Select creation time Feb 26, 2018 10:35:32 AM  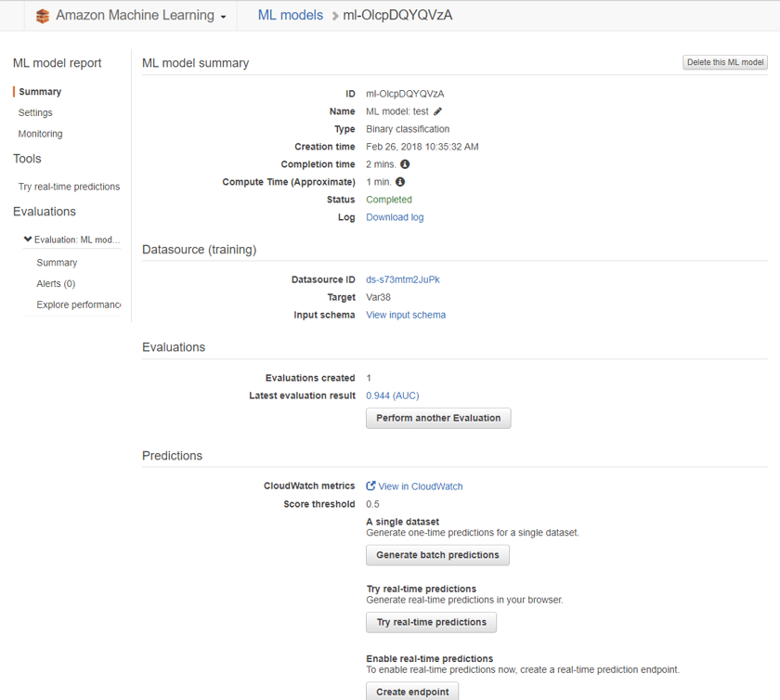(x=422, y=147)
